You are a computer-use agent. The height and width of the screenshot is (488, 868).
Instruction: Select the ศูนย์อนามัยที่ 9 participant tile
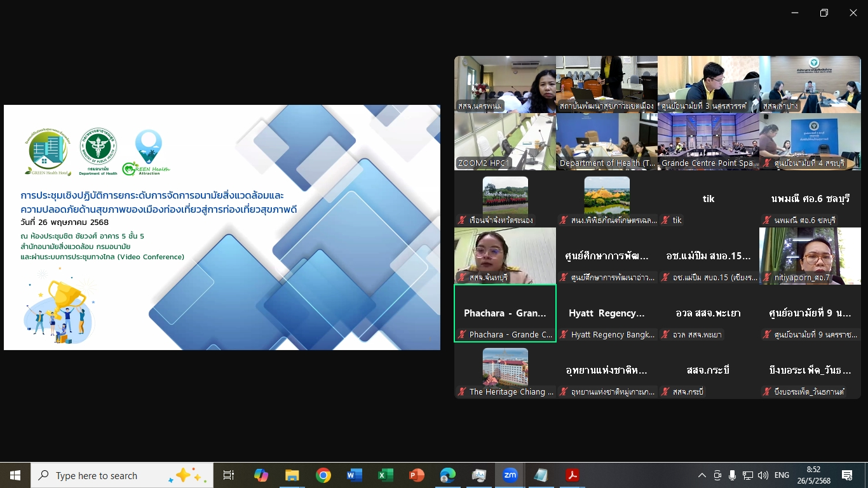coord(810,313)
